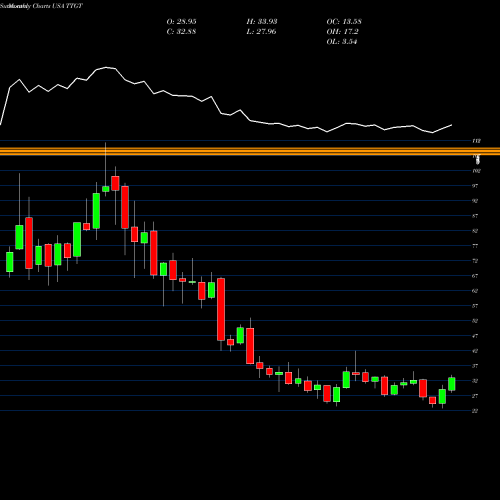This screenshot has width=500, height=500.
Task: Click the 92 price axis label
Action: (475, 201)
